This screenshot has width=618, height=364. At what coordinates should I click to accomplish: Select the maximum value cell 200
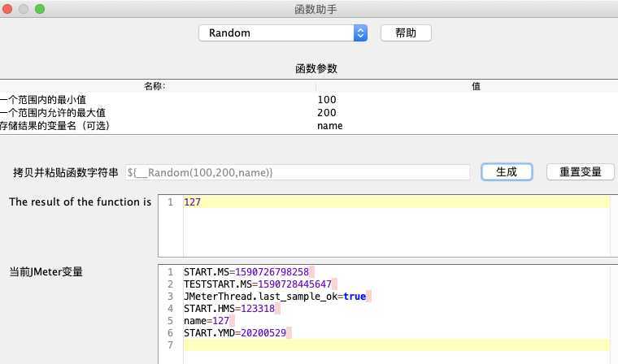coord(327,113)
